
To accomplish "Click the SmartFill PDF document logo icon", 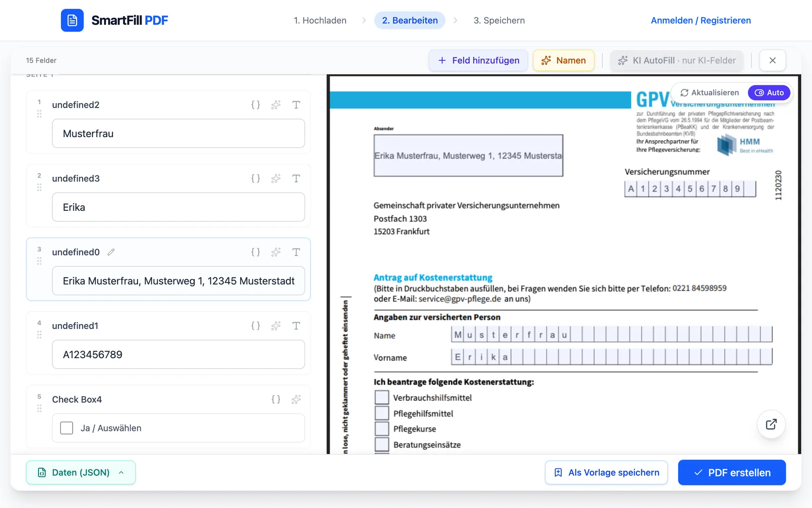I will pyautogui.click(x=72, y=20).
